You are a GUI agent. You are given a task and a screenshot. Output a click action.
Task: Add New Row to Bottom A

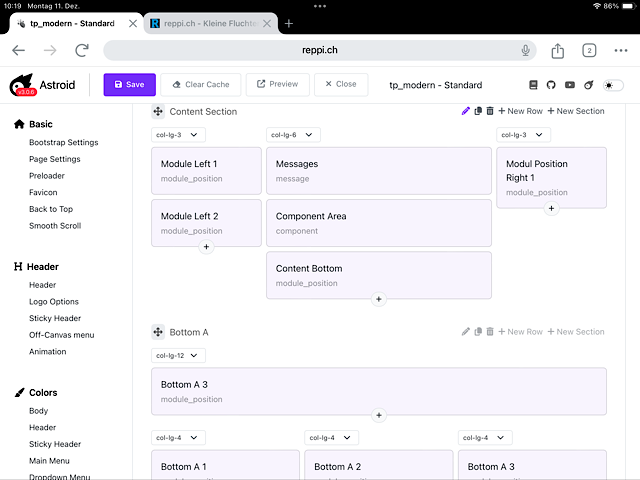click(x=520, y=332)
